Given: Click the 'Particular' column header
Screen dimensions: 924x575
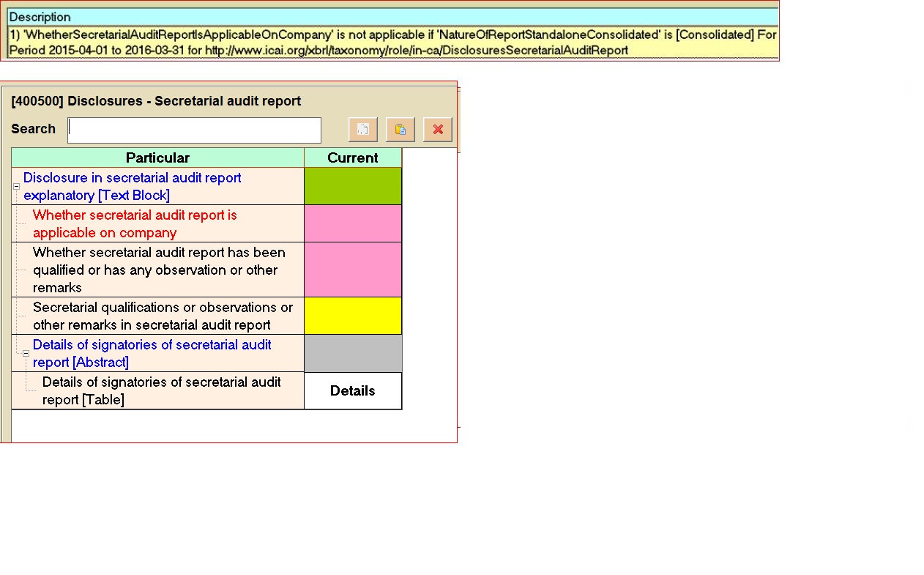Looking at the screenshot, I should tap(157, 158).
